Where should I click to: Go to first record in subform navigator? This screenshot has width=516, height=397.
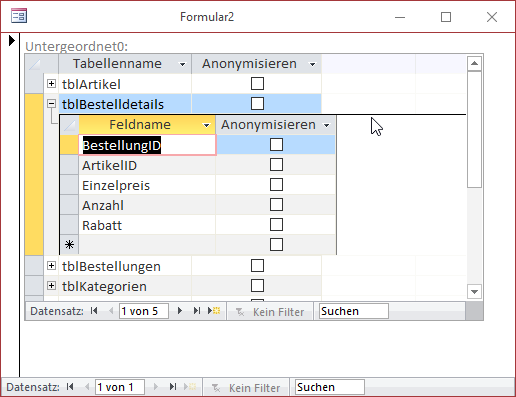[x=94, y=311]
